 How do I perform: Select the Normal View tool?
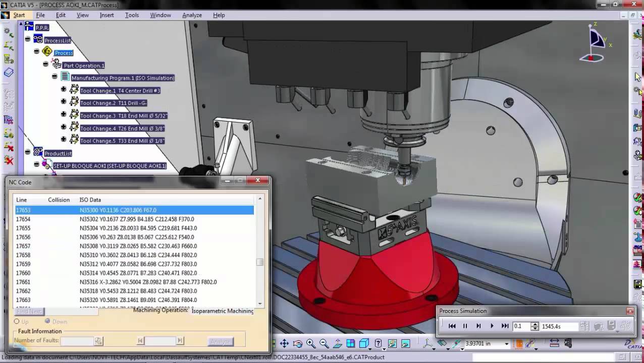point(337,344)
